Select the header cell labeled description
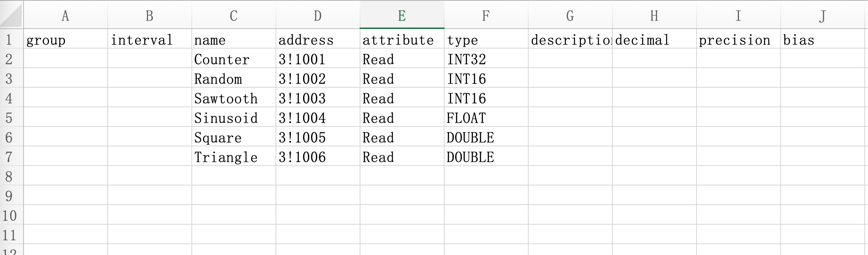868x255 pixels. (570, 40)
